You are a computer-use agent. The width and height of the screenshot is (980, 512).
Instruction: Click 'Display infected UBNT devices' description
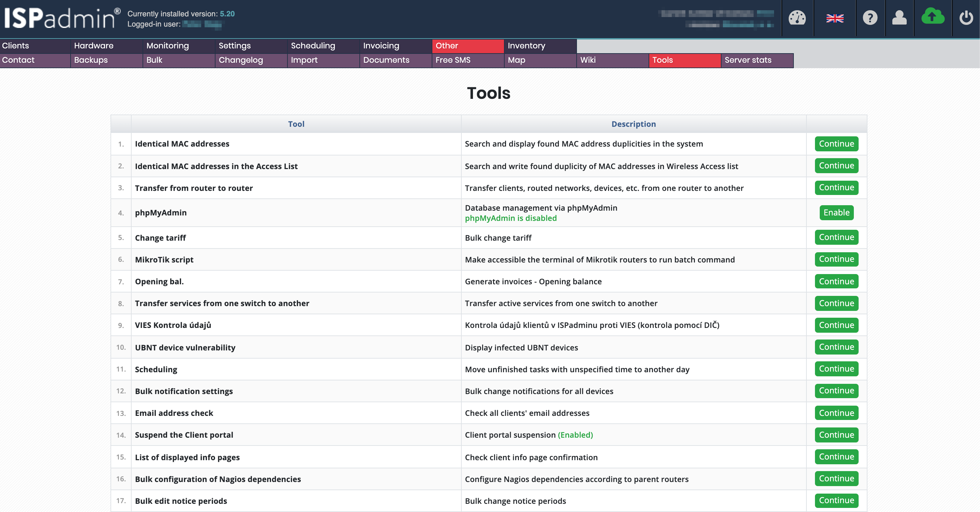(x=521, y=347)
